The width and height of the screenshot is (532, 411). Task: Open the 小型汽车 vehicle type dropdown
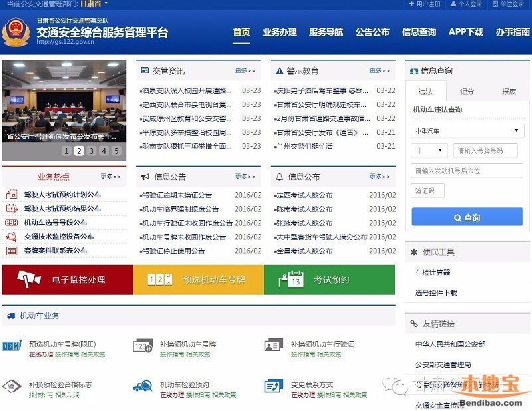coord(467,130)
